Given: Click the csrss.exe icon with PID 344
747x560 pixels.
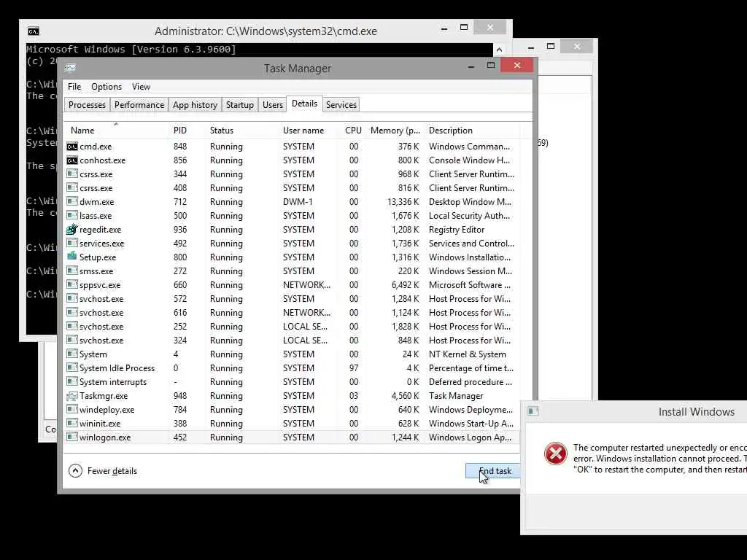Looking at the screenshot, I should pyautogui.click(x=72, y=174).
